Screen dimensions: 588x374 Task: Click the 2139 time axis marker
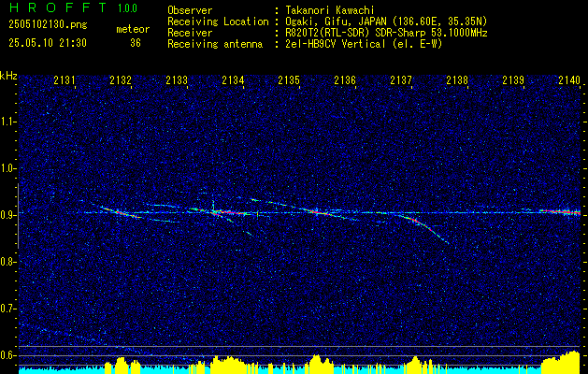coord(513,79)
